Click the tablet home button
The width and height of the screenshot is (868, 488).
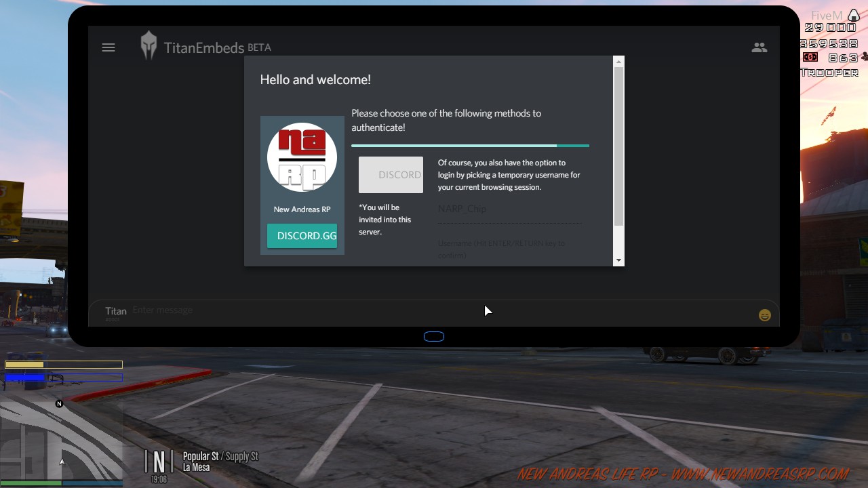(434, 337)
